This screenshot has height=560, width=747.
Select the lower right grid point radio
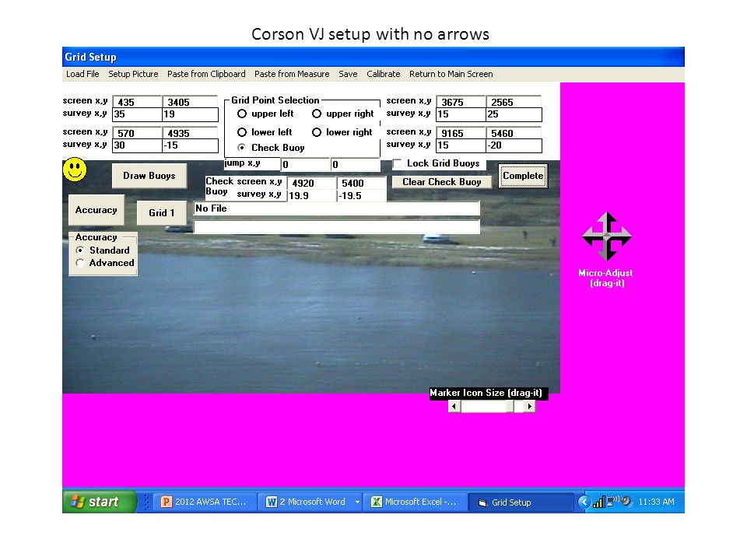[317, 132]
